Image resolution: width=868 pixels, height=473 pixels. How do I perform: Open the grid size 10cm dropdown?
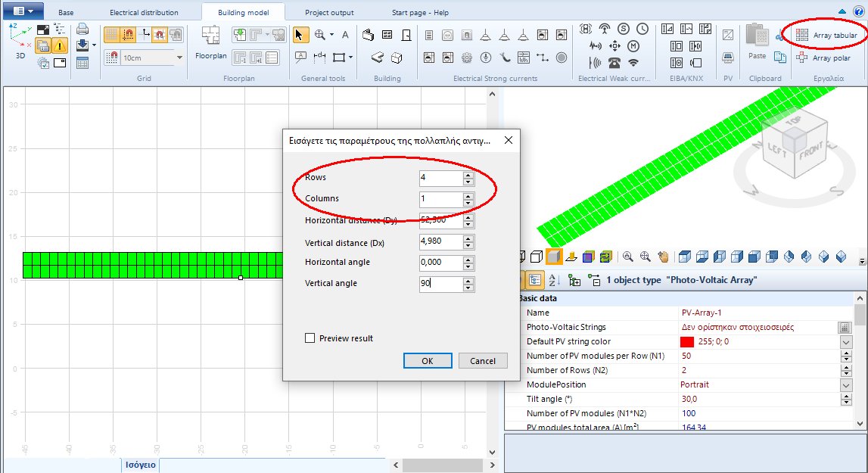tap(178, 58)
